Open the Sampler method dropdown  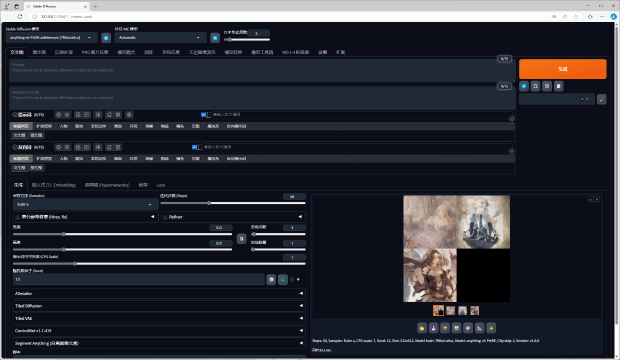85,205
